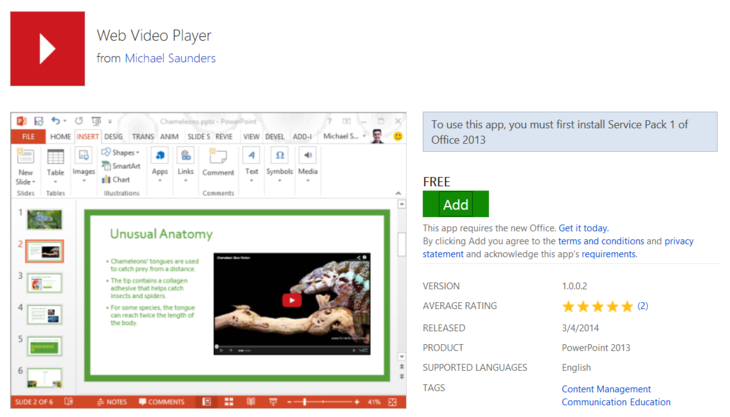
Task: Open the FILE tab
Action: click(28, 136)
